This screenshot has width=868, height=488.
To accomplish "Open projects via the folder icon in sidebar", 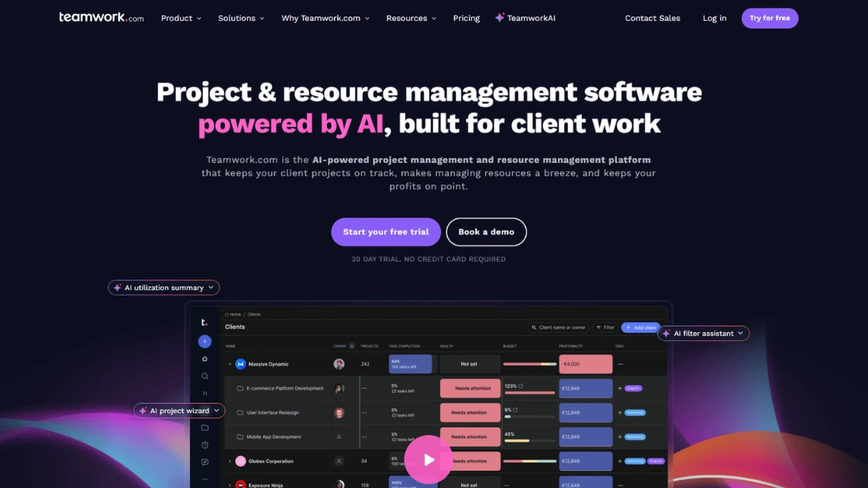I will click(x=205, y=427).
